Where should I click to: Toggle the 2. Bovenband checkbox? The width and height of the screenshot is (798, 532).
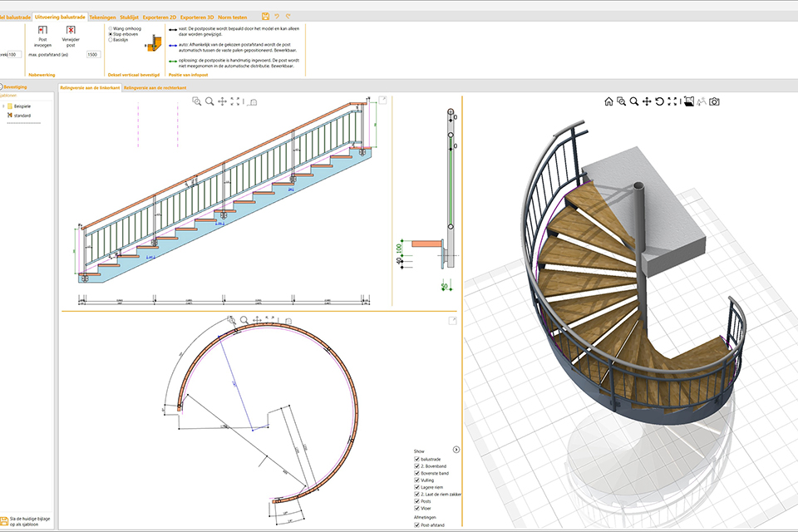point(416,465)
